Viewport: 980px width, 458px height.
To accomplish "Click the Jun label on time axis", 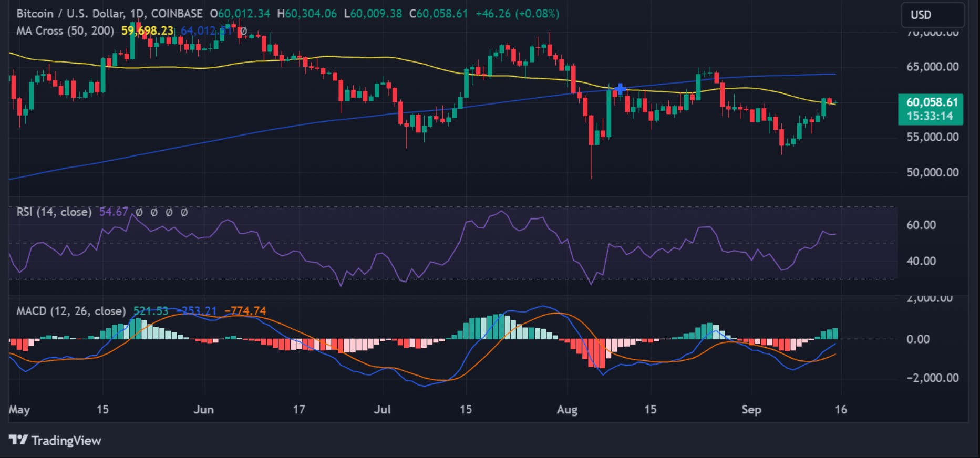I will (x=203, y=410).
